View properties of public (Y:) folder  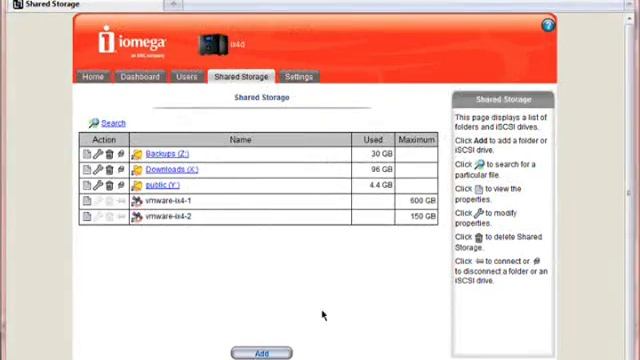click(x=87, y=185)
